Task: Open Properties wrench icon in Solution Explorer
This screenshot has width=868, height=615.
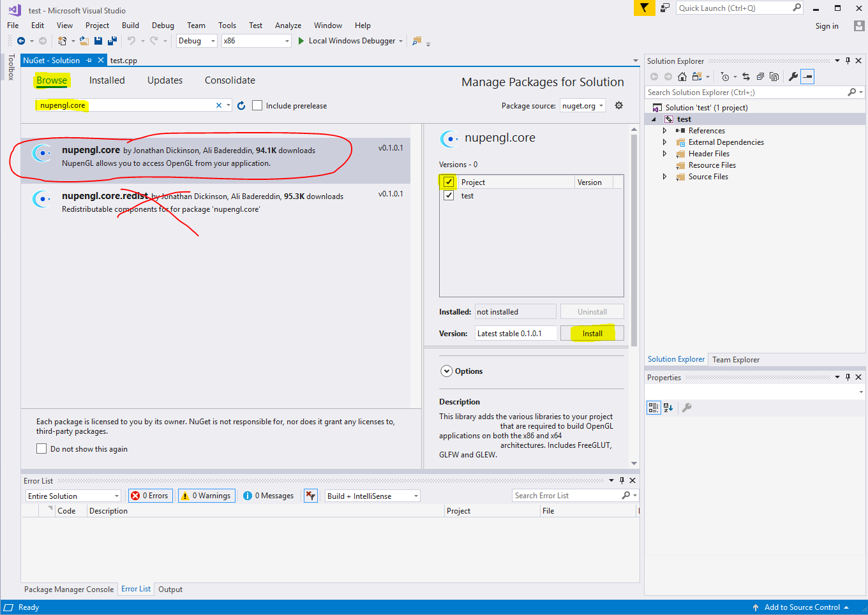Action: coord(793,77)
